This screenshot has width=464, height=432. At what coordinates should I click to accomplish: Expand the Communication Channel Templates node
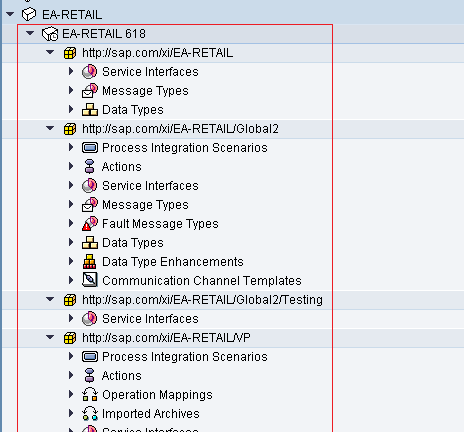(71, 280)
